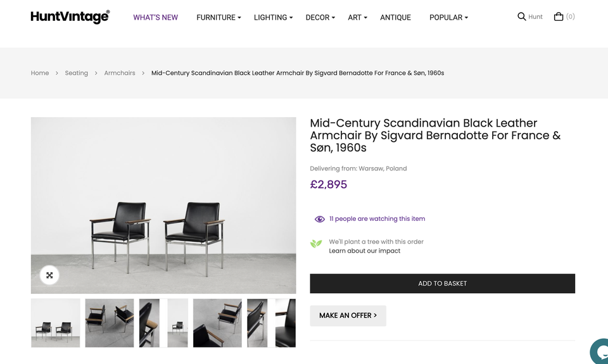
Task: Expand the Lighting dropdown menu
Action: [x=273, y=18]
